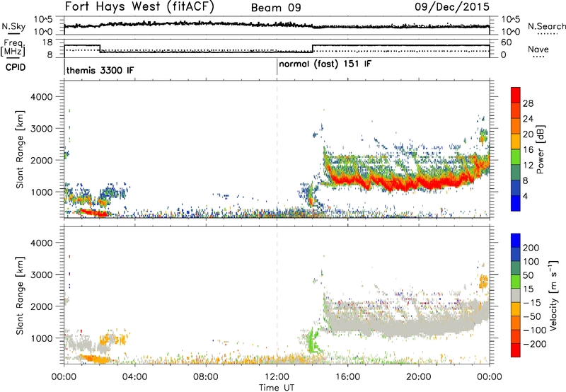566x392 pixels.
Task: Pick the light green 15–50 Velocity colorbar segment
Action: click(x=516, y=282)
